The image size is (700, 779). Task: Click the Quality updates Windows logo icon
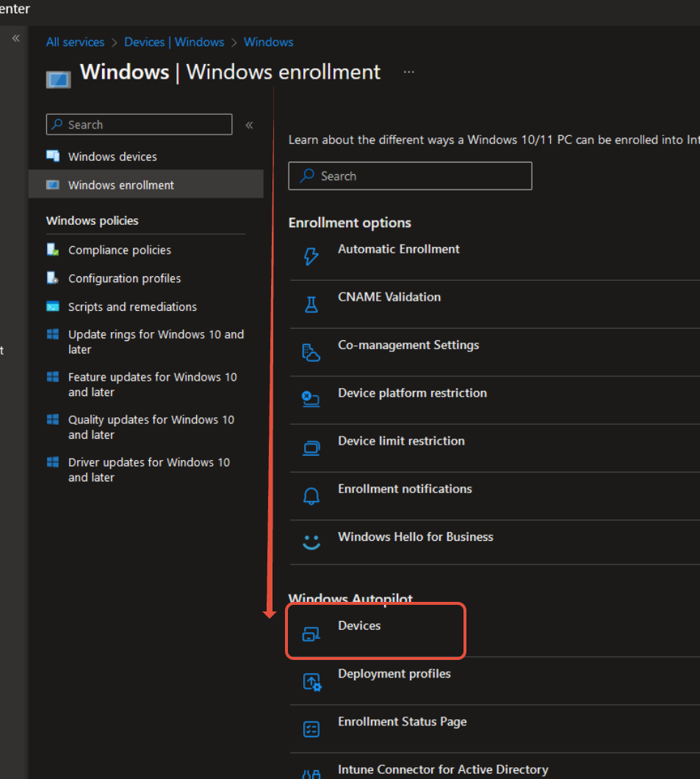point(53,420)
